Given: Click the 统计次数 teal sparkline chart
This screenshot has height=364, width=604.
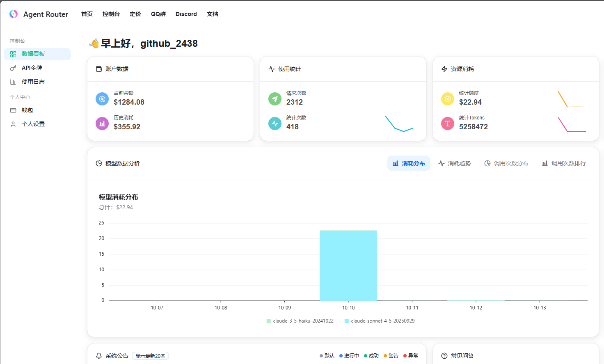Looking at the screenshot, I should point(399,124).
